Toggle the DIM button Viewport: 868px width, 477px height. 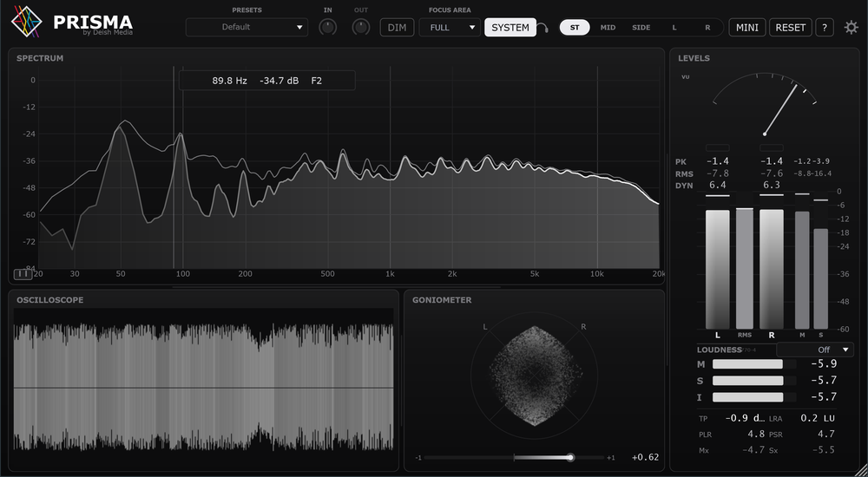[397, 27]
